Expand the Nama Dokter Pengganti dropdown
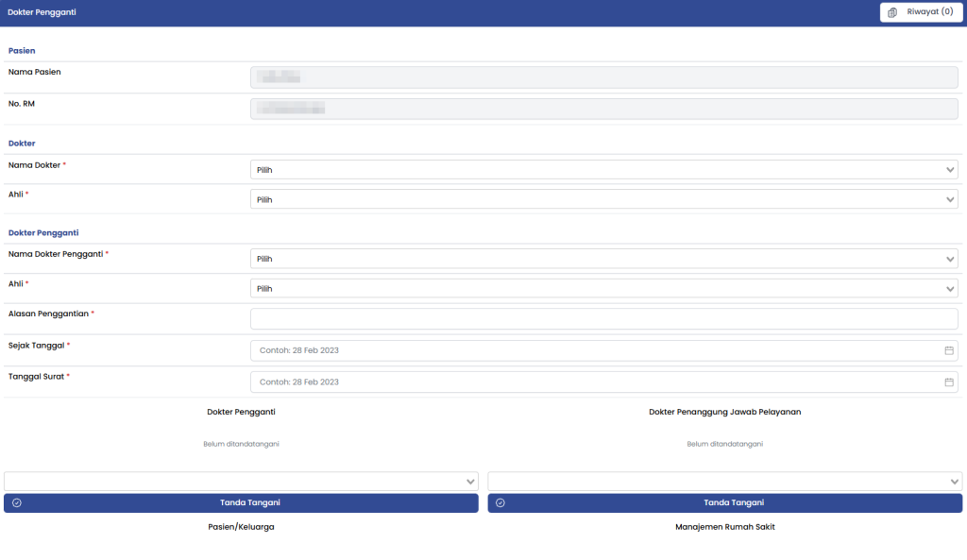 [x=603, y=259]
